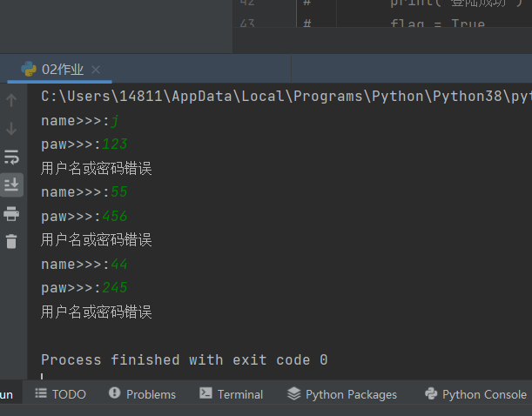The height and width of the screenshot is (416, 532).
Task: Click the 'name>>>:55' console line
Action: (x=84, y=192)
